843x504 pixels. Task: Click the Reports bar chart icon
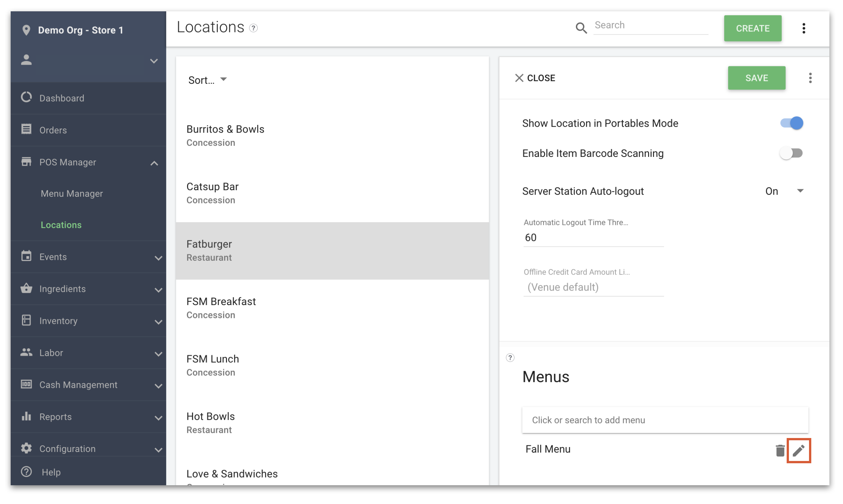(x=27, y=417)
